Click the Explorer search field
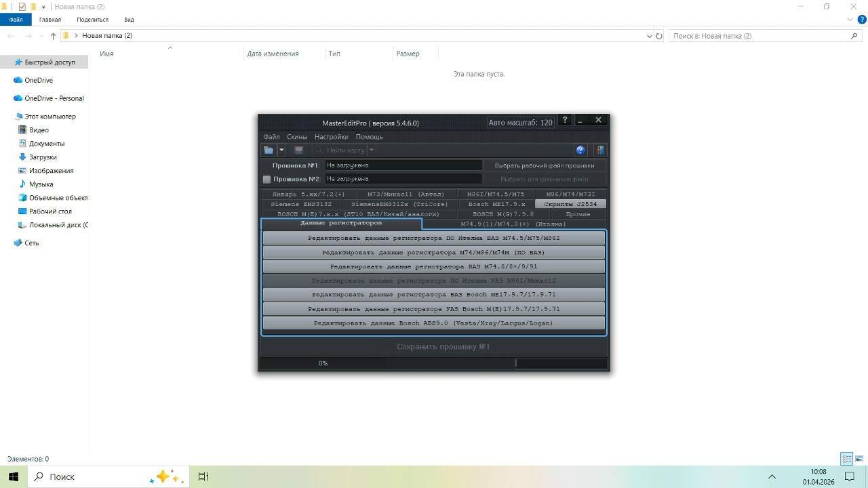Image resolution: width=868 pixels, height=488 pixels. [x=759, y=36]
